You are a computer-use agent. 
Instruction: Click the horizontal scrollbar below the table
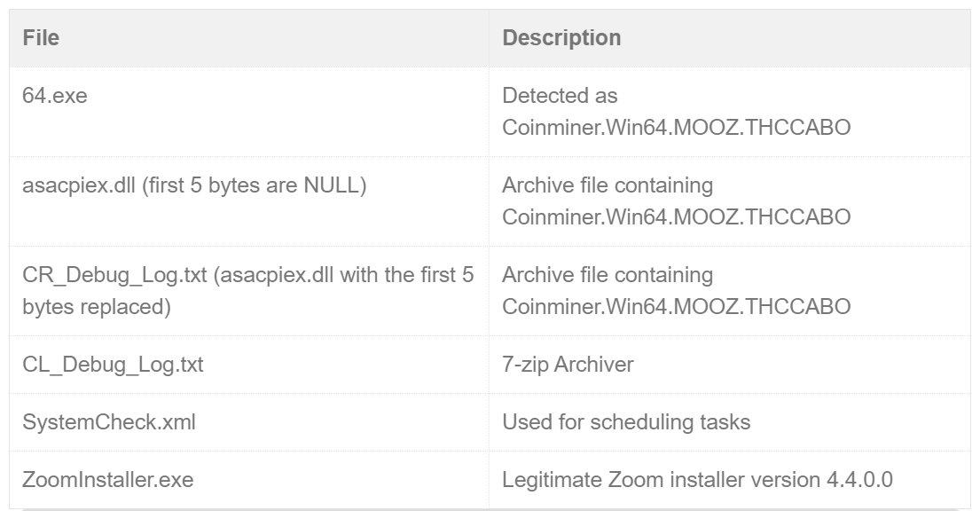pos(490,509)
